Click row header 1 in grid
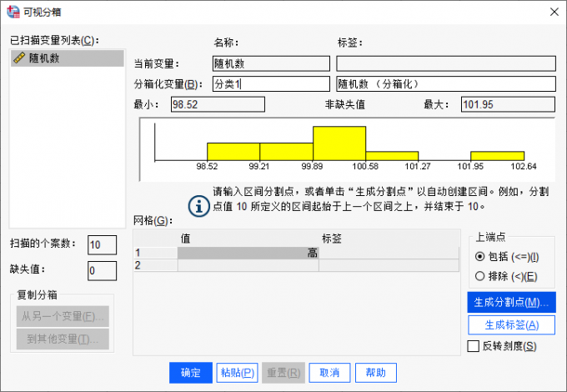 pyautogui.click(x=155, y=253)
